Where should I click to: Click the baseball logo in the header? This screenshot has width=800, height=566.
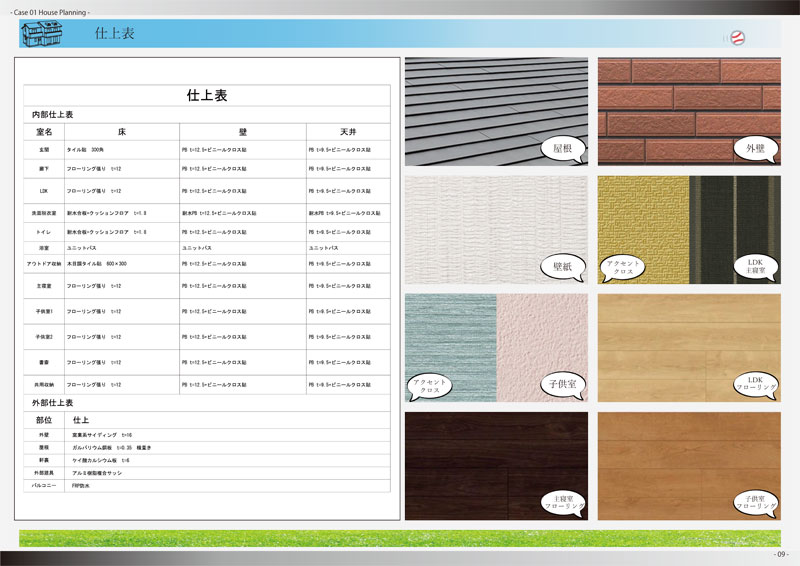tap(739, 36)
